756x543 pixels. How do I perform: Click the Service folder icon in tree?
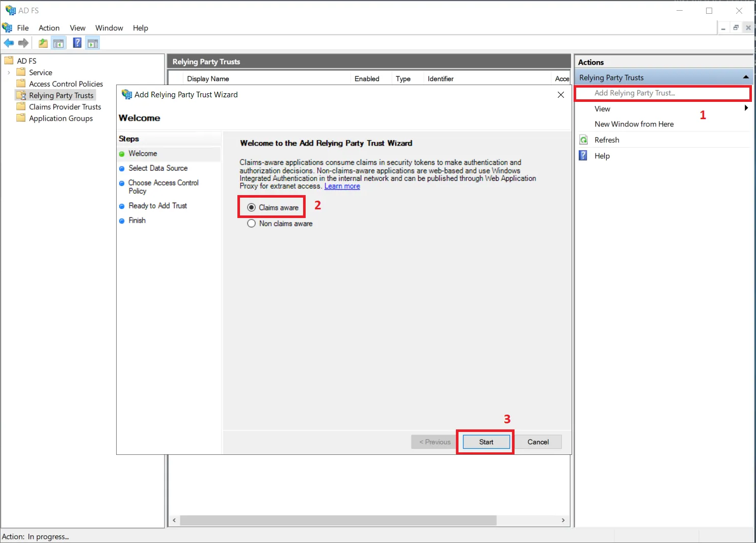coord(21,72)
